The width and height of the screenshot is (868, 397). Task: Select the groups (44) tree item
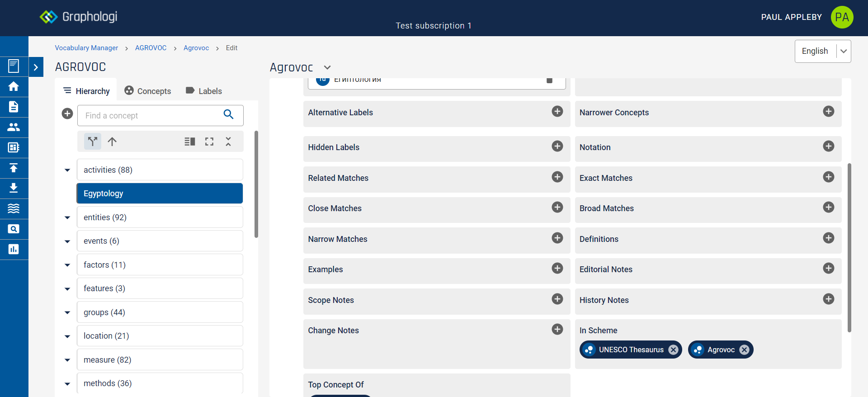160,312
